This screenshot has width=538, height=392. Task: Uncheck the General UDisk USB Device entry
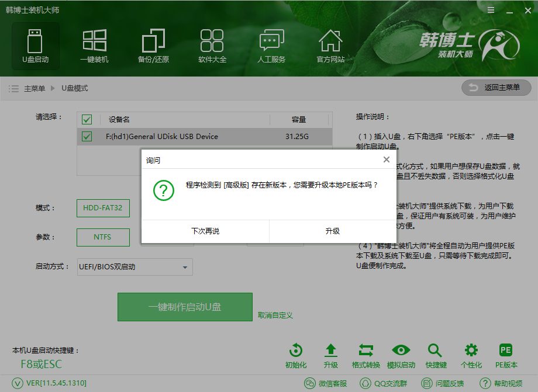coord(87,136)
